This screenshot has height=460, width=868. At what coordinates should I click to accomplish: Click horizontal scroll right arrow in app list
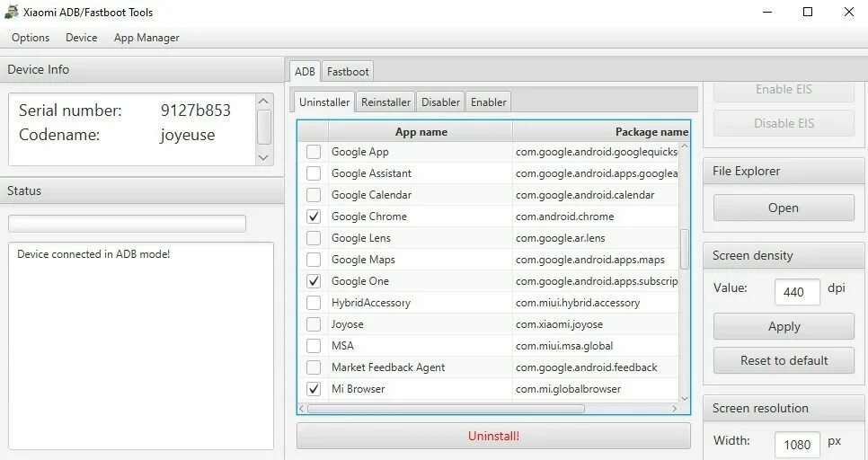[674, 409]
